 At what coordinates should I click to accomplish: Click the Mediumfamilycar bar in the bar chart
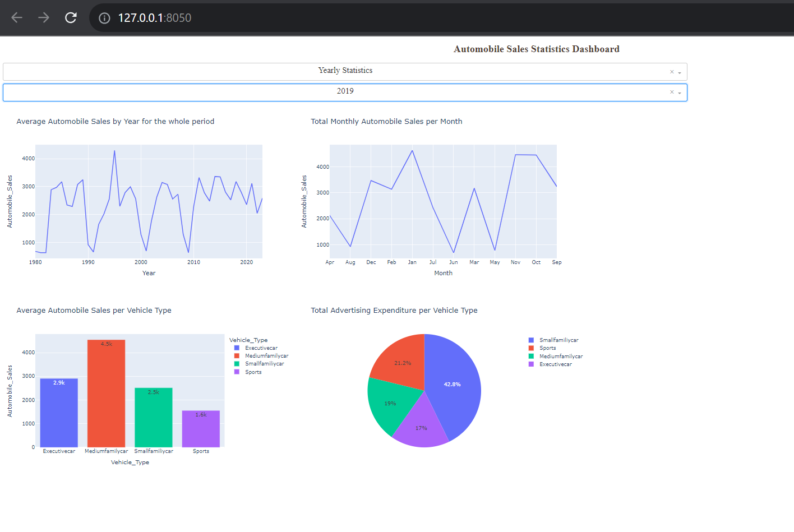click(106, 392)
